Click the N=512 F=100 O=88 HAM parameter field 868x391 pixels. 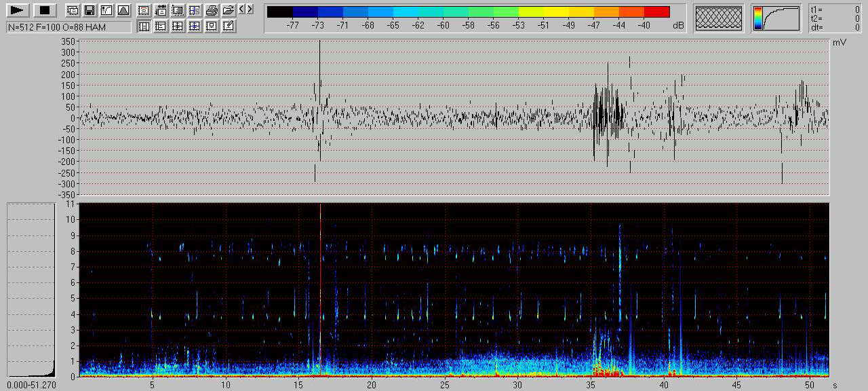pyautogui.click(x=68, y=27)
